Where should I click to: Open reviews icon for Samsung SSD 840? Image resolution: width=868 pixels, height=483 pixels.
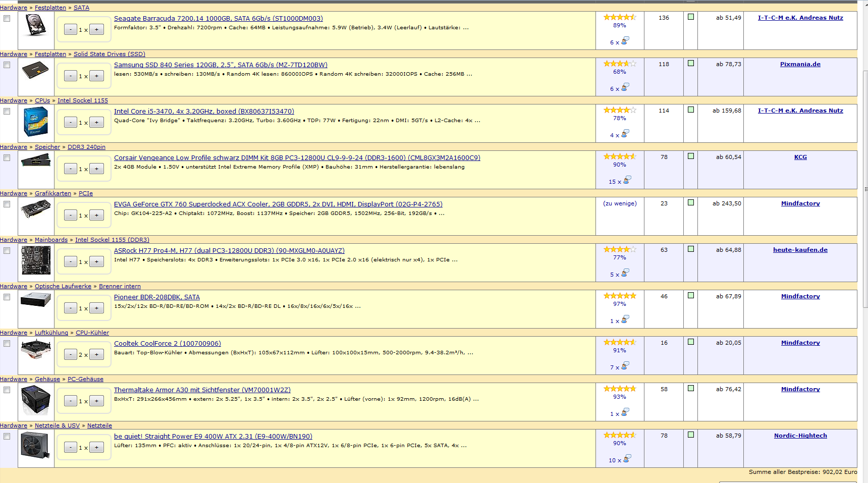point(625,87)
